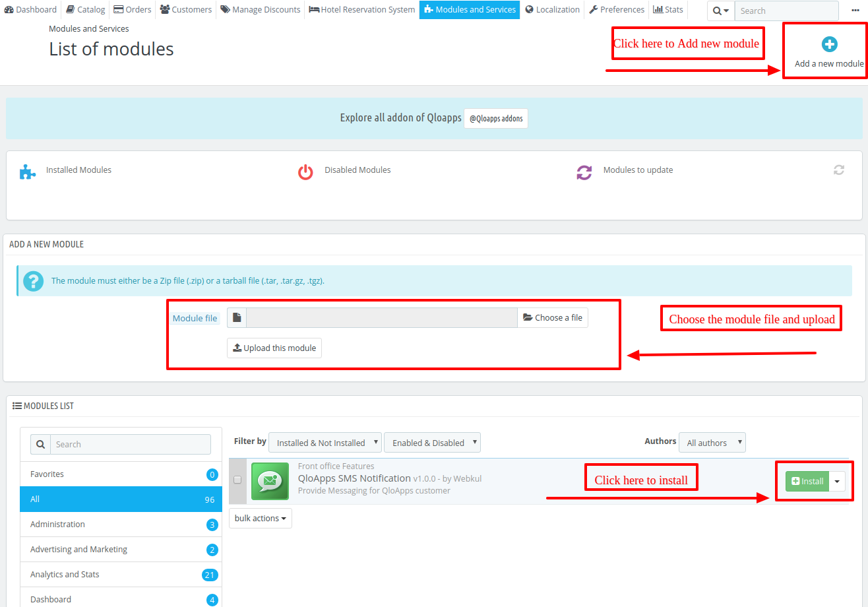
Task: Open the bulk actions dropdown
Action: pos(261,518)
